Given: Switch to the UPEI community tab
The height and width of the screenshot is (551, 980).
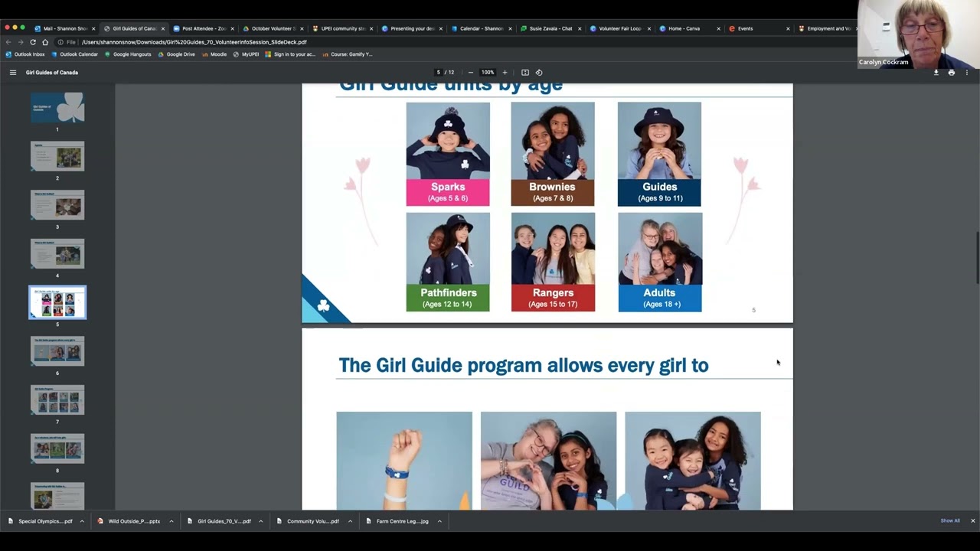Looking at the screenshot, I should pyautogui.click(x=343, y=29).
